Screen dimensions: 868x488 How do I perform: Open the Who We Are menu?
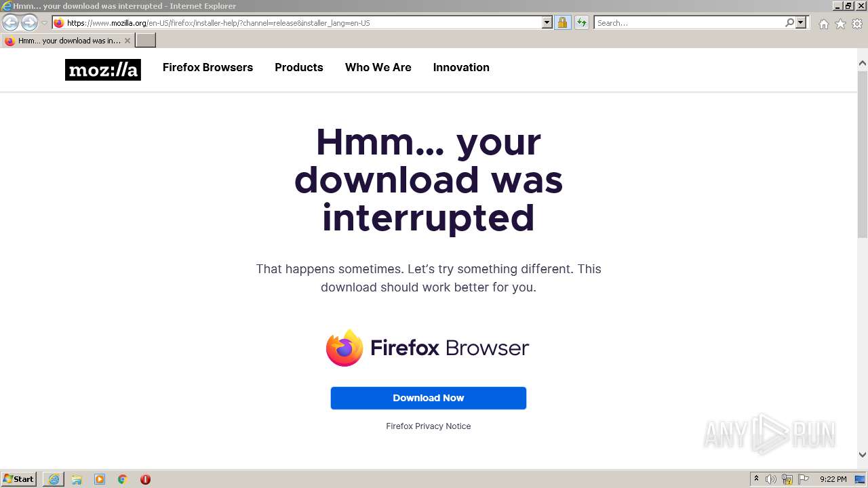click(x=378, y=68)
